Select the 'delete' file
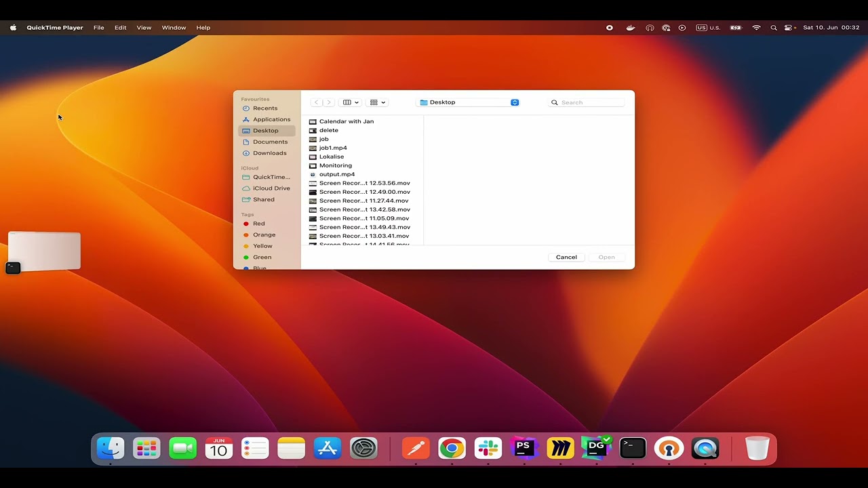This screenshot has width=868, height=488. [x=363, y=130]
